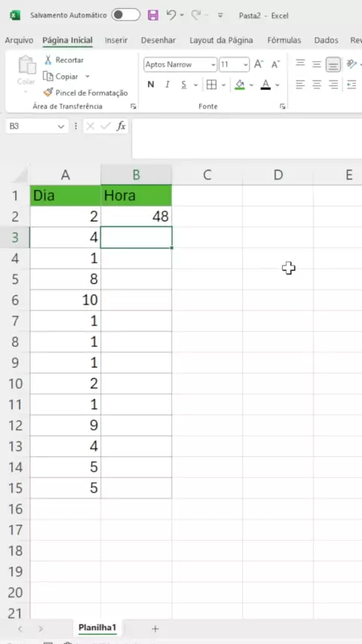Click the Undo arrow icon
The width and height of the screenshot is (362, 644).
click(x=171, y=15)
